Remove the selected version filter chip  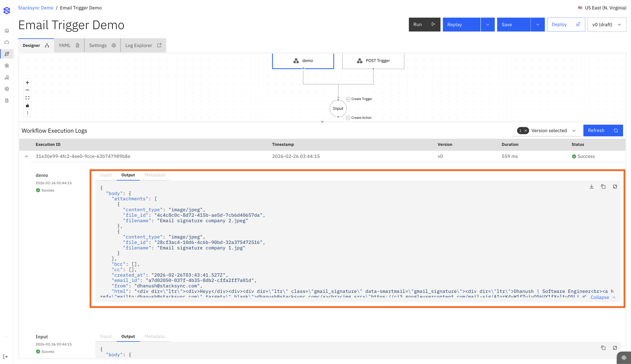(x=526, y=131)
